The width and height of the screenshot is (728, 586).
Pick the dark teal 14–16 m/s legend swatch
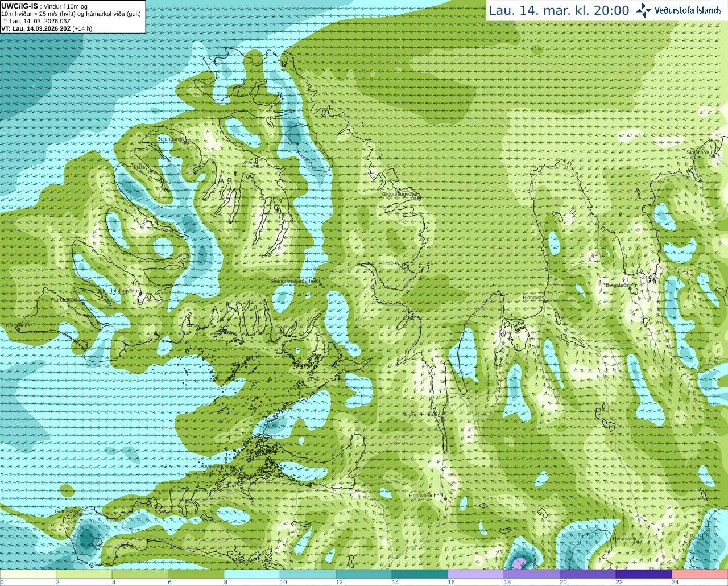tap(420, 574)
